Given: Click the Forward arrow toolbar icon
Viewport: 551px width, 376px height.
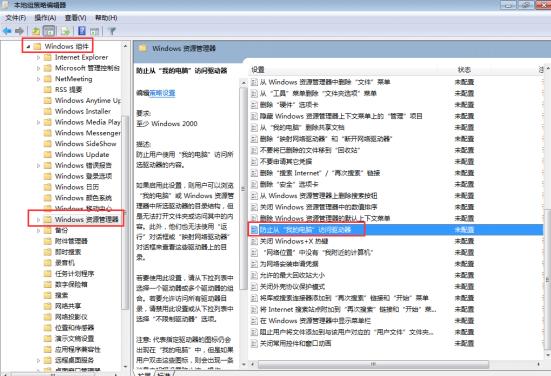Looking at the screenshot, I should (x=19, y=31).
